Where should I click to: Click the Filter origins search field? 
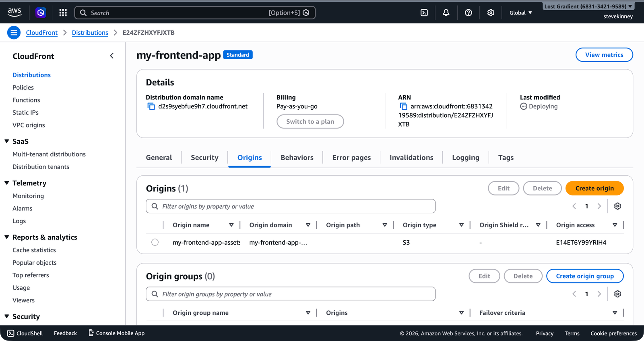pos(291,206)
